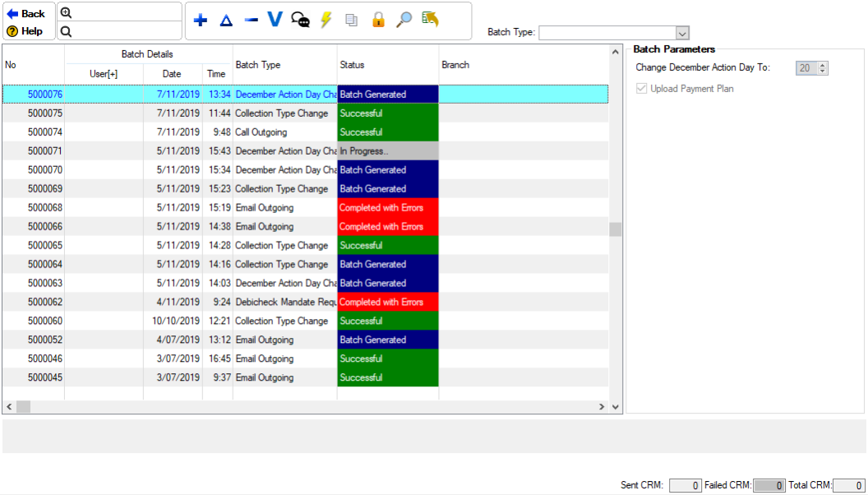Click the Status column header

pos(387,65)
